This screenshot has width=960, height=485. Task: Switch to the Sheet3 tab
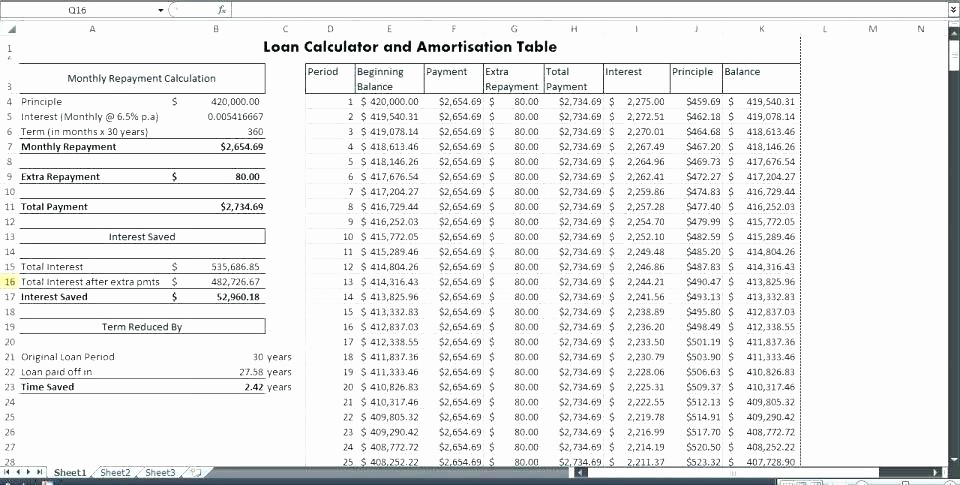pyautogui.click(x=160, y=472)
